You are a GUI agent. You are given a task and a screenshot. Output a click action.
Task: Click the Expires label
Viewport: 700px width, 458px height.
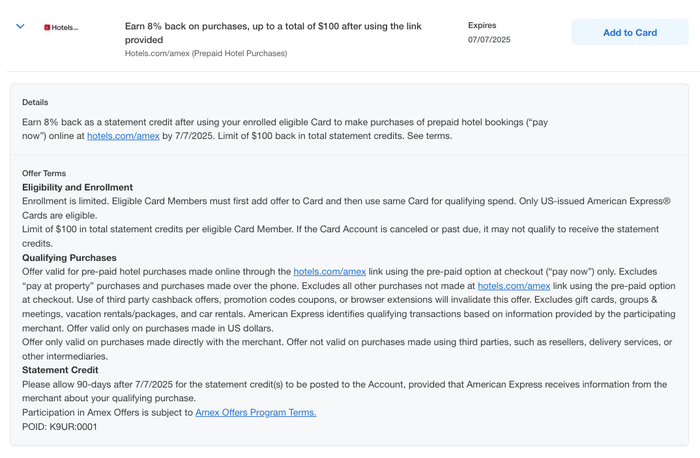click(x=482, y=25)
